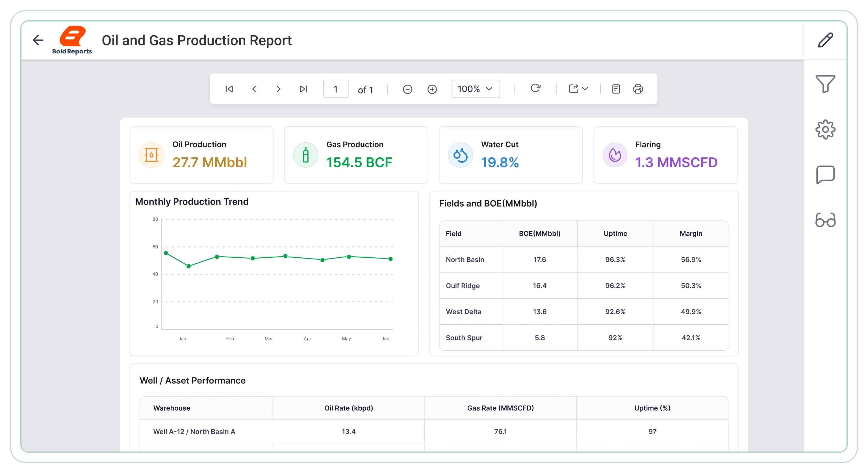Open the edit report pencil icon
868x473 pixels.
coord(826,40)
